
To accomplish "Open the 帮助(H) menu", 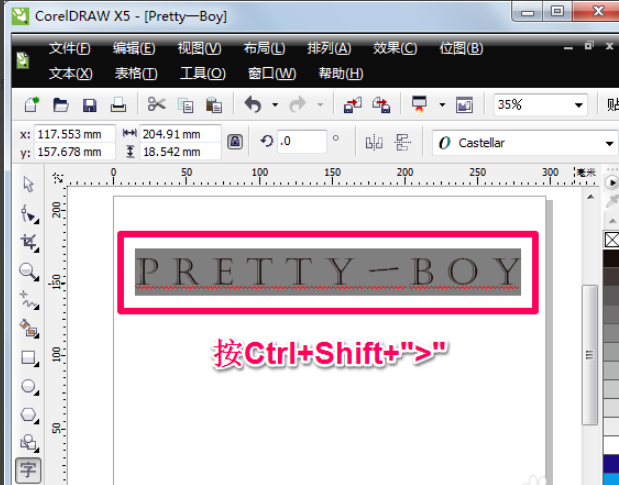I will [341, 73].
